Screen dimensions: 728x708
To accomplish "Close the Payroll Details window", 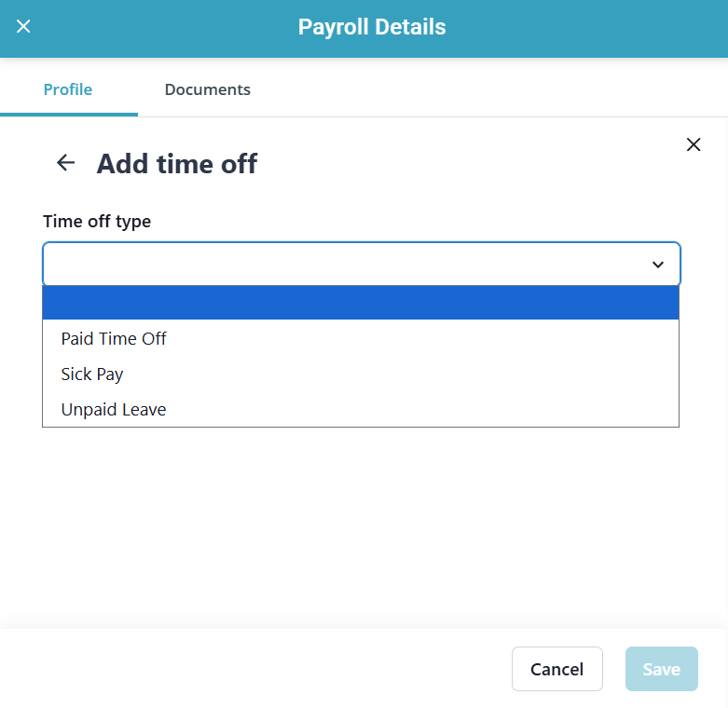I will tap(24, 26).
